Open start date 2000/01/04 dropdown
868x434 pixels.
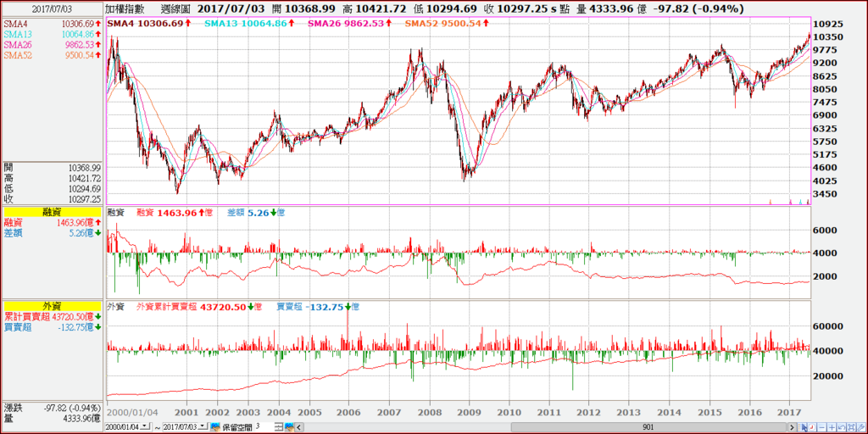pyautogui.click(x=145, y=426)
